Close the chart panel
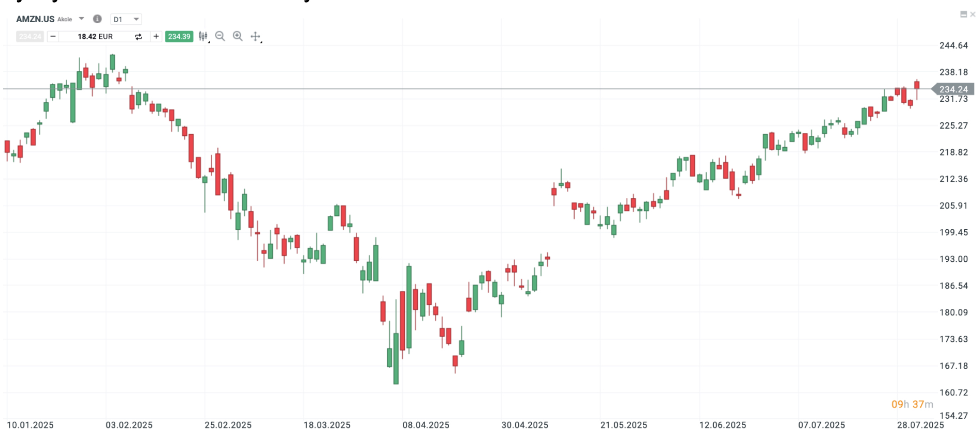This screenshot has width=980, height=440. (973, 14)
